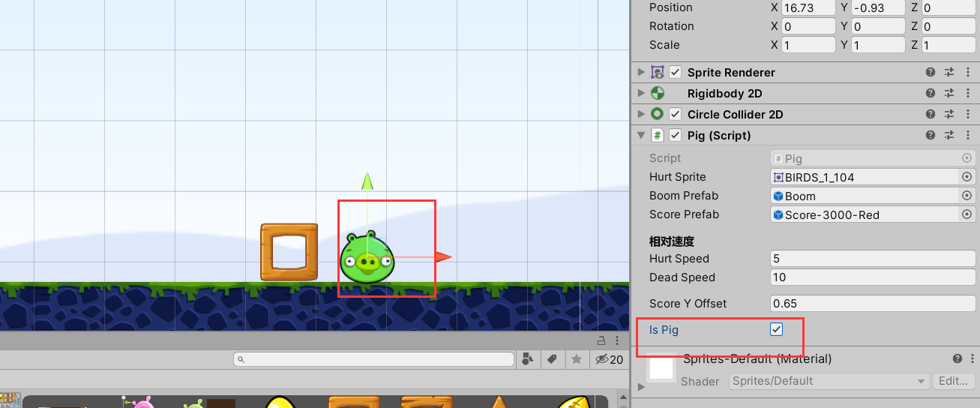Image resolution: width=980 pixels, height=408 pixels.
Task: Click the Rotation X field
Action: 809,26
